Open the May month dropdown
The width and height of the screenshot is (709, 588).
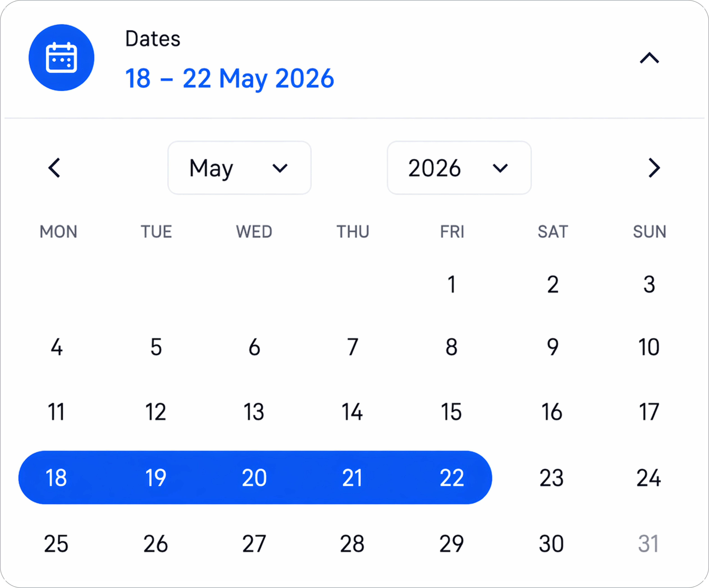[x=239, y=168]
